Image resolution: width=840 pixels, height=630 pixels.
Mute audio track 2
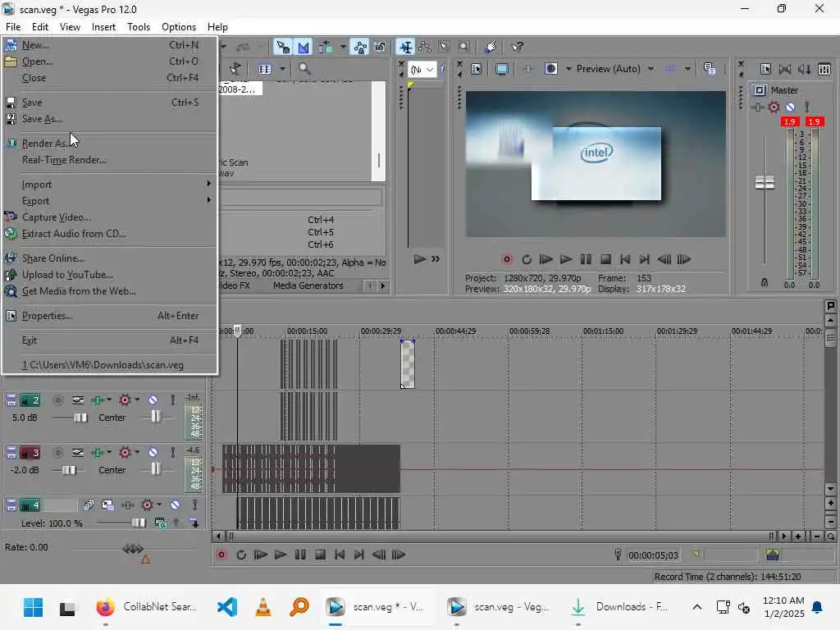[x=153, y=400]
